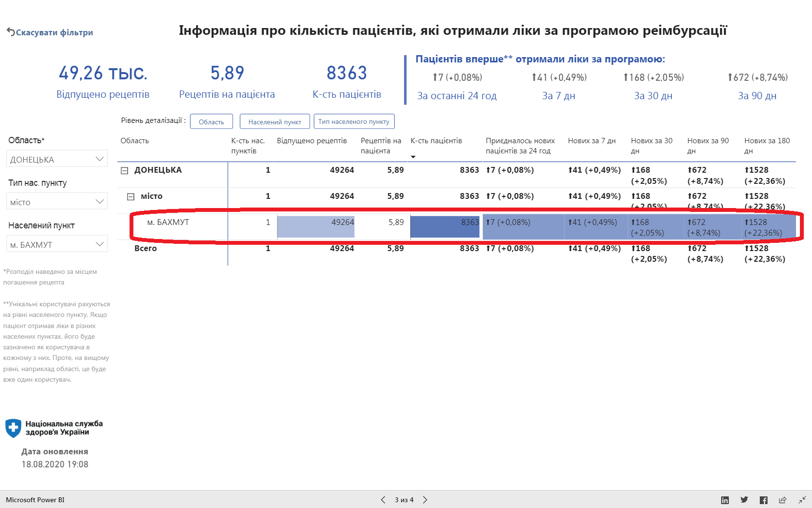
Task: Click the update date 18.08.2020 19:08
Action: pos(55,464)
